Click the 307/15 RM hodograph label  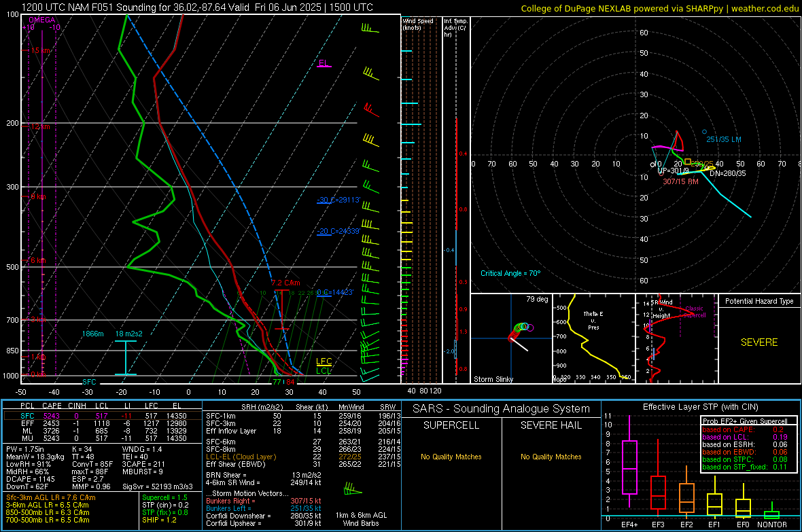pyautogui.click(x=681, y=181)
